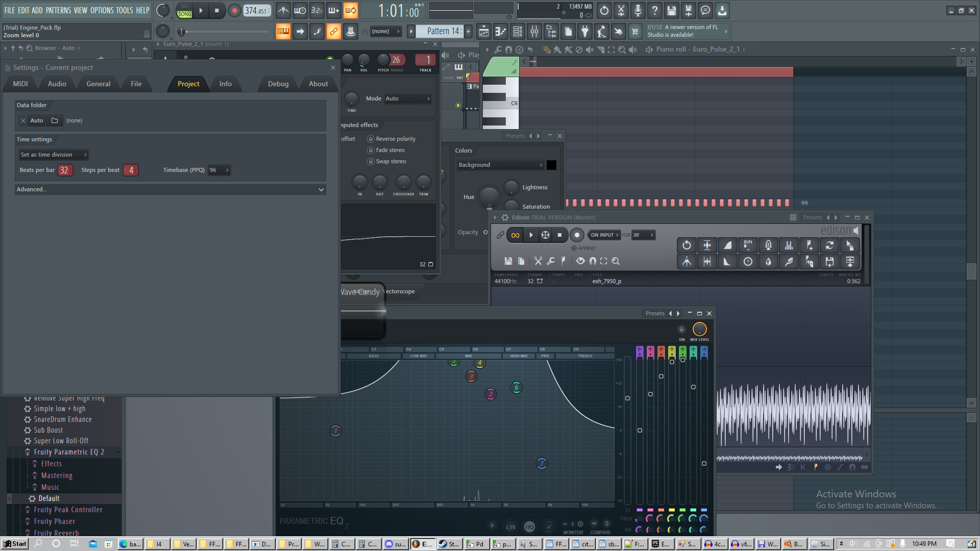
Task: Click the metronome icon in toolbar
Action: [x=283, y=10]
